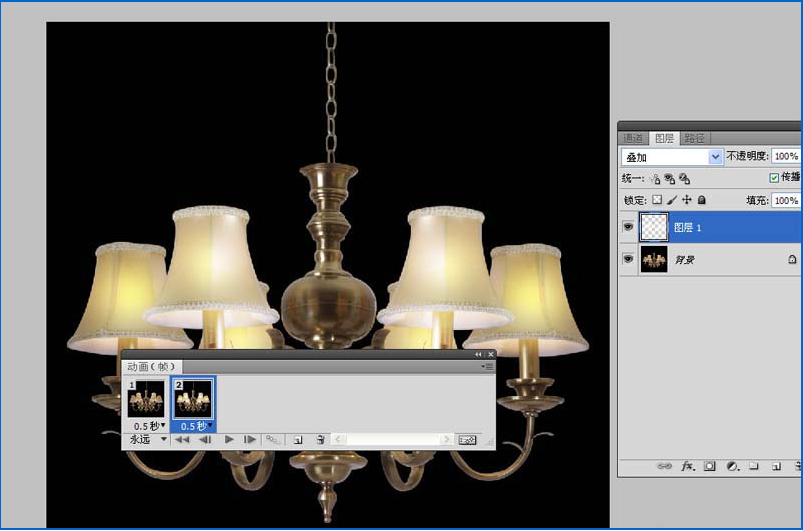
Task: Unify layer position icon in Layers panel
Action: click(x=655, y=179)
